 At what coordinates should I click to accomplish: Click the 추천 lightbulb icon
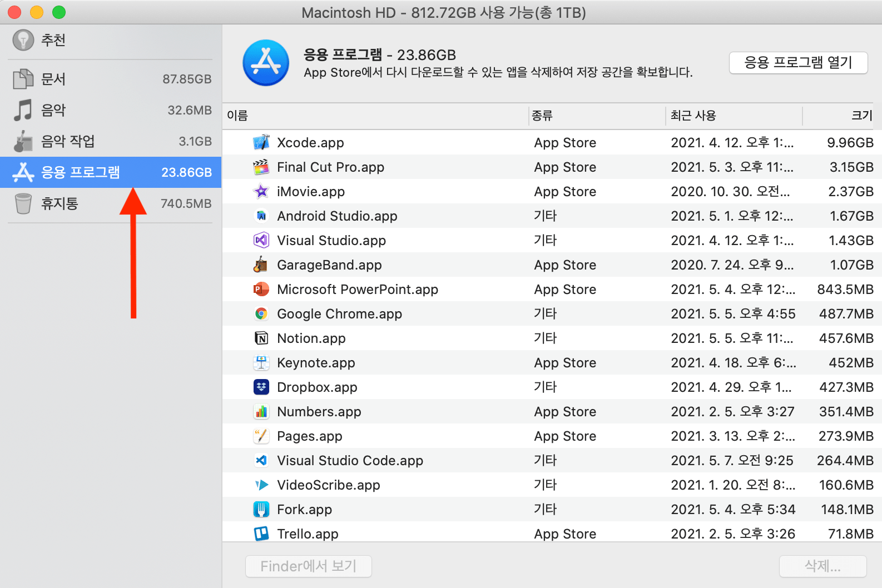(x=23, y=40)
